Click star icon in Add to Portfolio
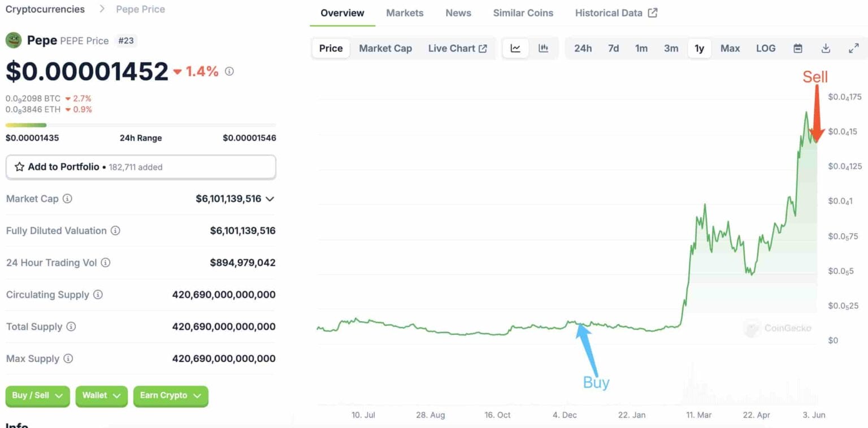The height and width of the screenshot is (428, 868). click(x=19, y=167)
